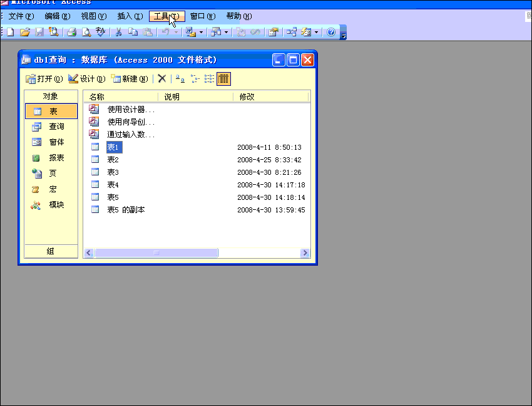Expand the New Object dropdown arrow
The width and height of the screenshot is (532, 406).
316,33
